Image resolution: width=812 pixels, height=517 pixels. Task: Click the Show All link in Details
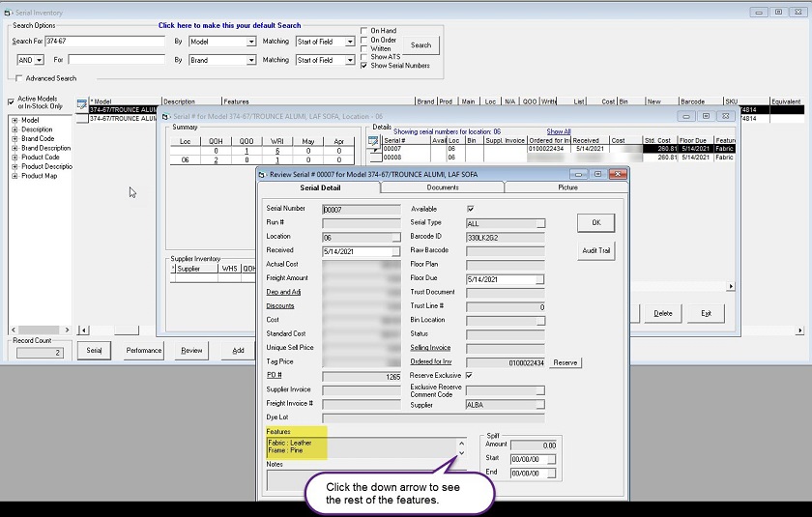[559, 131]
